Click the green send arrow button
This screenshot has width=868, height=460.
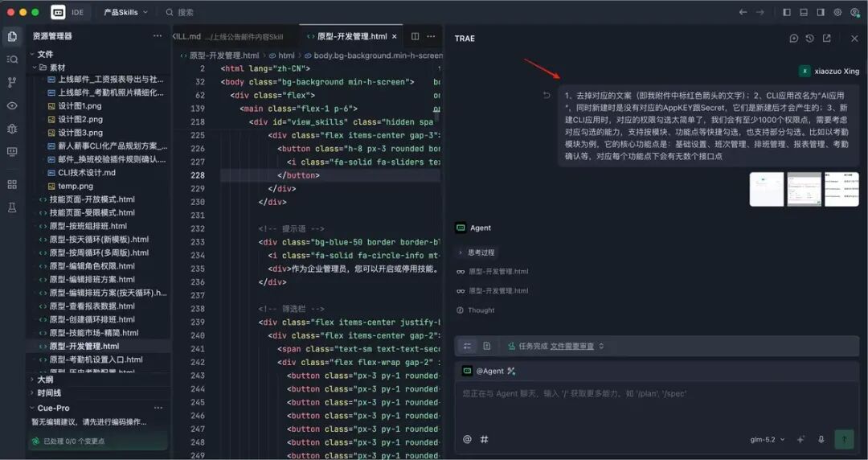tap(844, 439)
